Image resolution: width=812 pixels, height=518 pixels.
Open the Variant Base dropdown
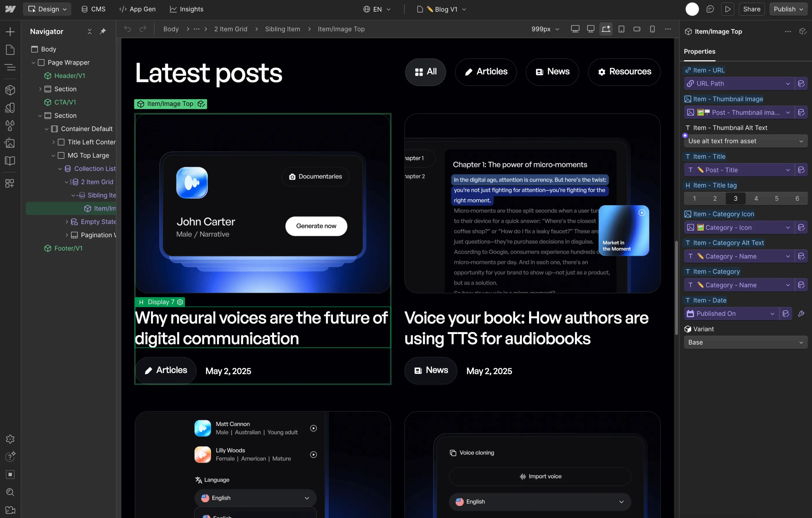click(745, 342)
